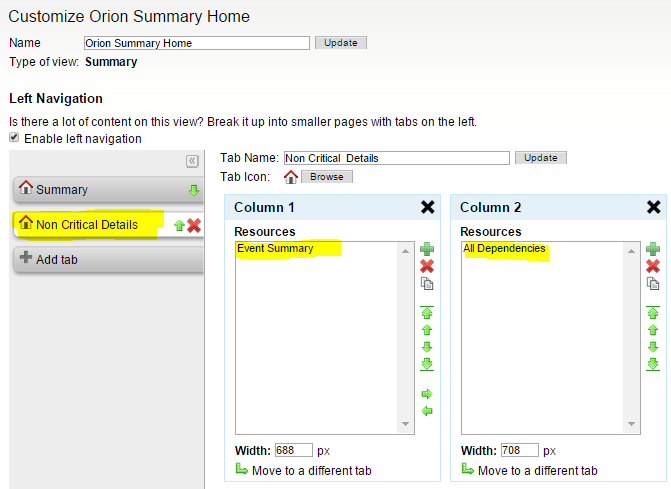
Task: Click the Column 1 Width field
Action: coord(294,450)
